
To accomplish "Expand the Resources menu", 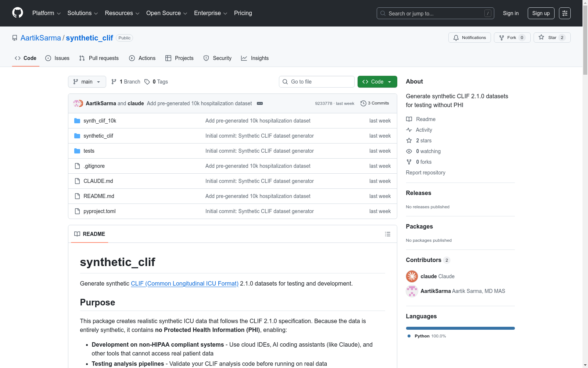I will coord(122,13).
